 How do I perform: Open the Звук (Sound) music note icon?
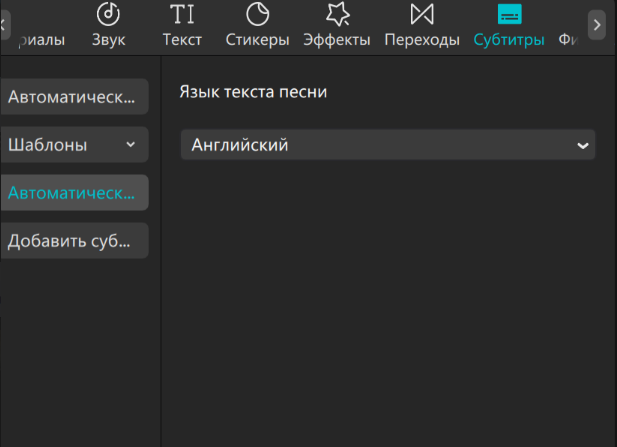[108, 14]
